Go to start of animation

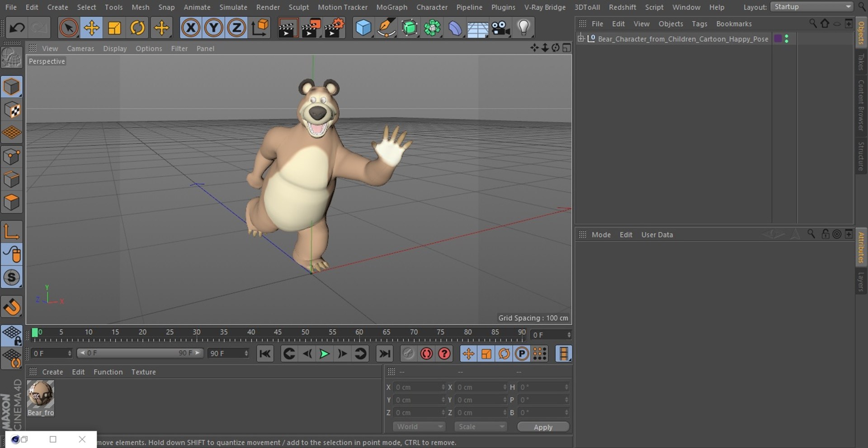(265, 354)
